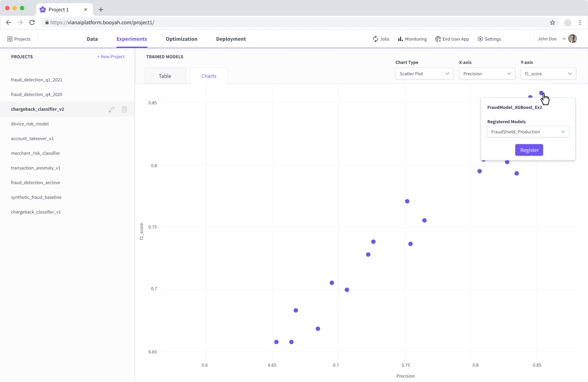Click the FraudModel_XGBoost_Ex2 model name text
The height and width of the screenshot is (382, 588).
point(514,107)
